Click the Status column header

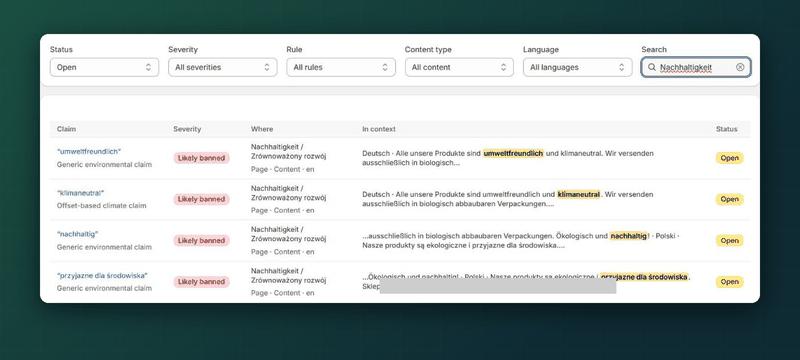click(727, 129)
